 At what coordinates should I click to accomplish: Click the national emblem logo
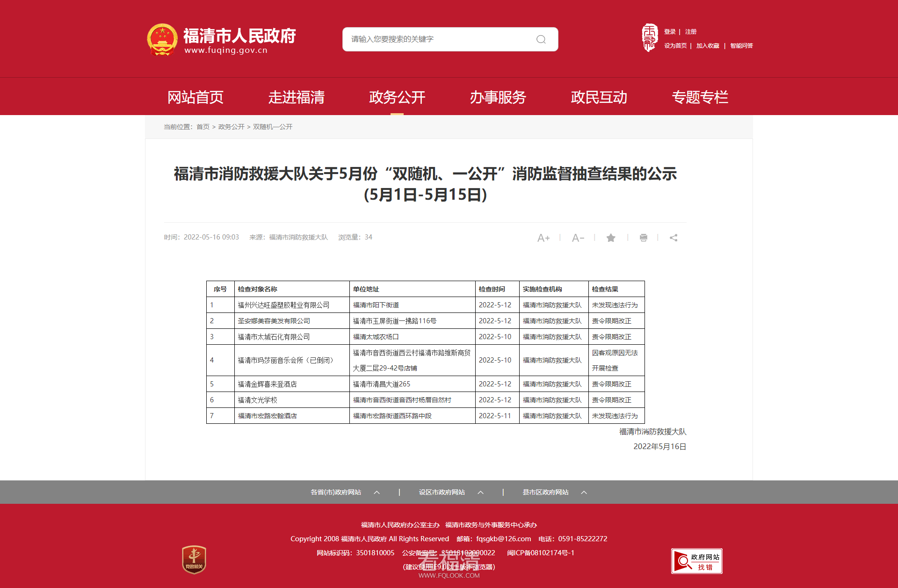[162, 40]
